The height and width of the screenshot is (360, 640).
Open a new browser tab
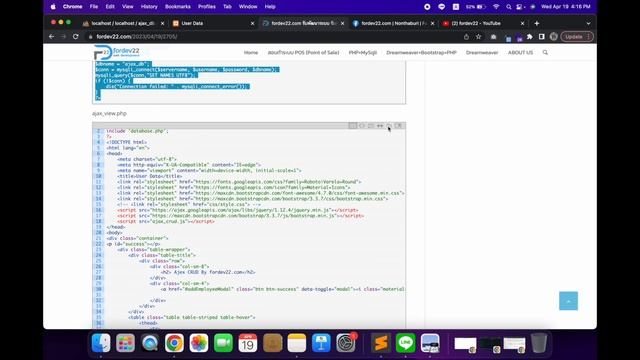[537, 23]
